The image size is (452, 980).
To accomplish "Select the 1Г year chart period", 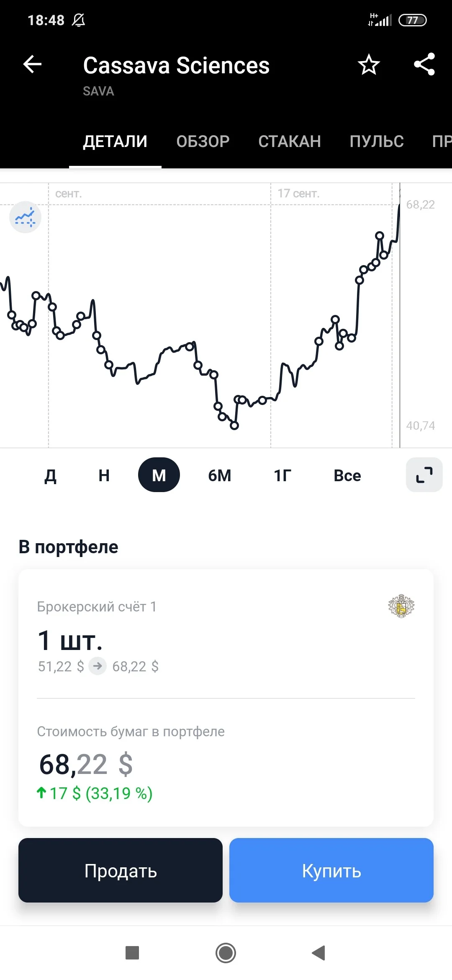I will [x=282, y=475].
